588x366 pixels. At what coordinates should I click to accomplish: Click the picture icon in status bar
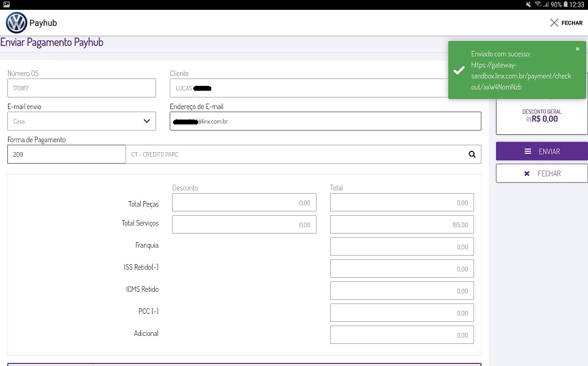tap(6, 4)
